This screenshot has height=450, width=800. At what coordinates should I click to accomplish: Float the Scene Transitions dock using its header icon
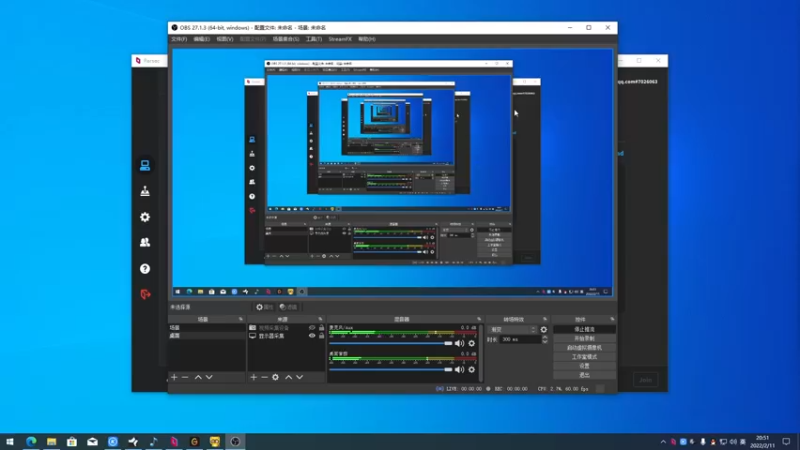pyautogui.click(x=545, y=319)
